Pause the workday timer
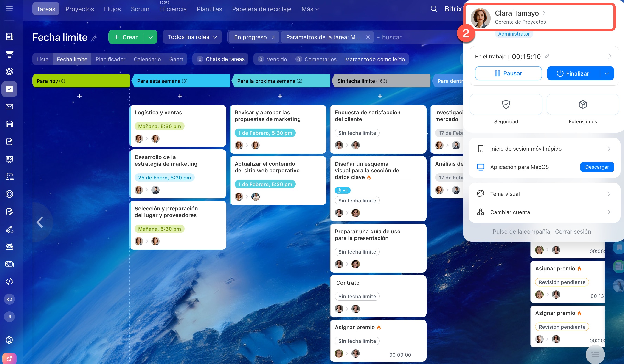 click(508, 73)
